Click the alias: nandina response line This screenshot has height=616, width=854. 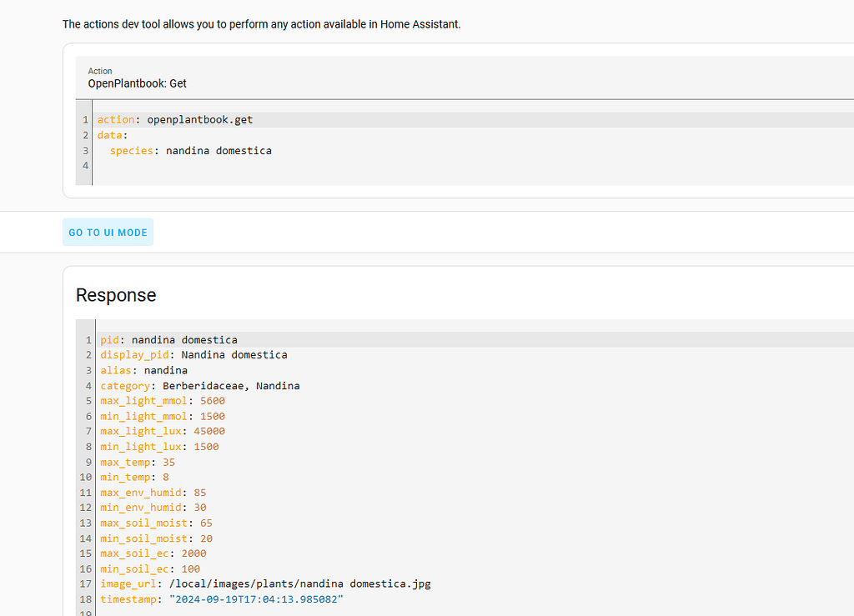pyautogui.click(x=143, y=370)
